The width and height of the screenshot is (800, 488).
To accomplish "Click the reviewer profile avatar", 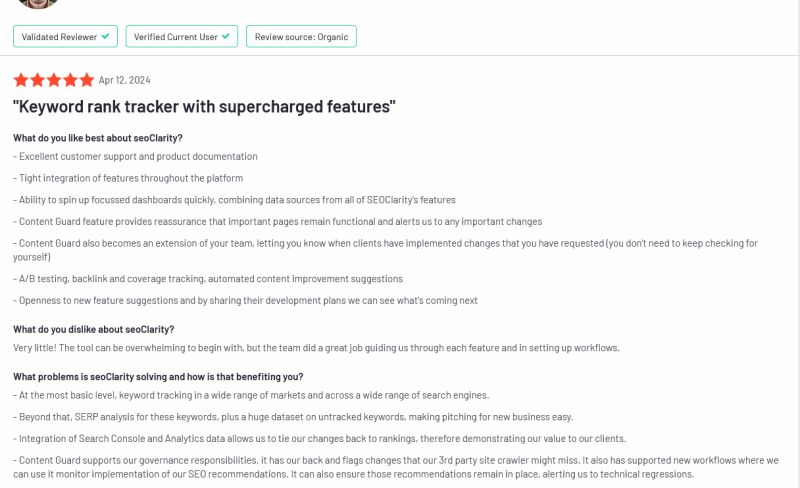I will [37, 3].
